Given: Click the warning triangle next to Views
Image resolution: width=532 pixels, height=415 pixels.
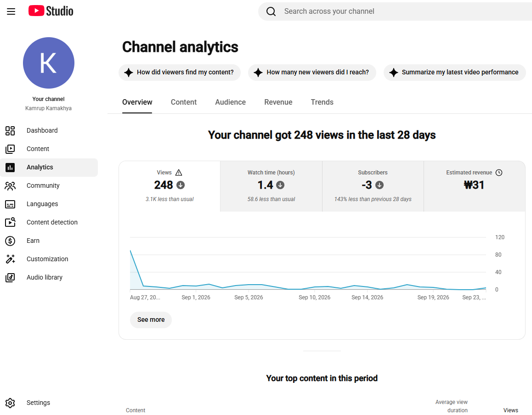Looking at the screenshot, I should (179, 173).
